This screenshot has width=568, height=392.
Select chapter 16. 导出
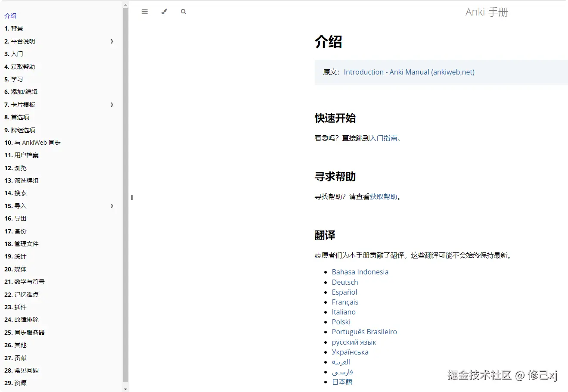click(16, 218)
